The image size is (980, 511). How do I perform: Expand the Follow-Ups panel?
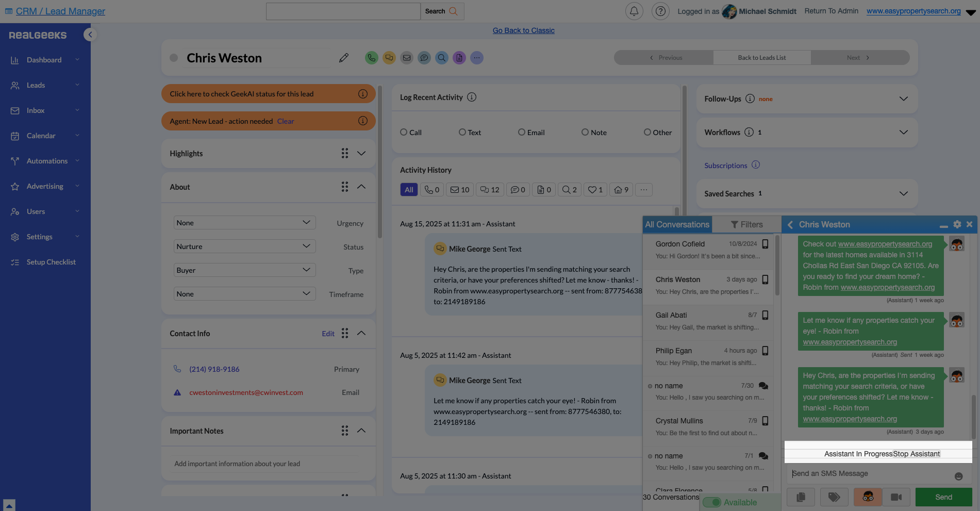click(904, 98)
